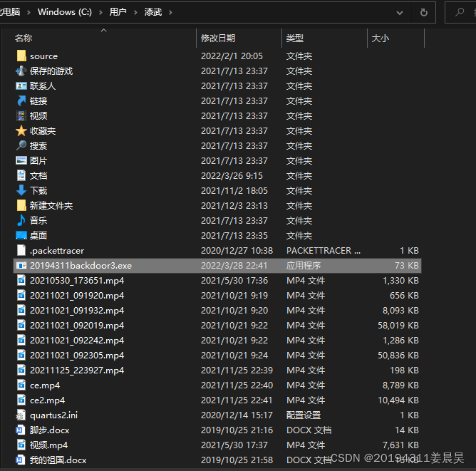Click the refresh button in address bar
The width and height of the screenshot is (476, 471).
point(424,12)
